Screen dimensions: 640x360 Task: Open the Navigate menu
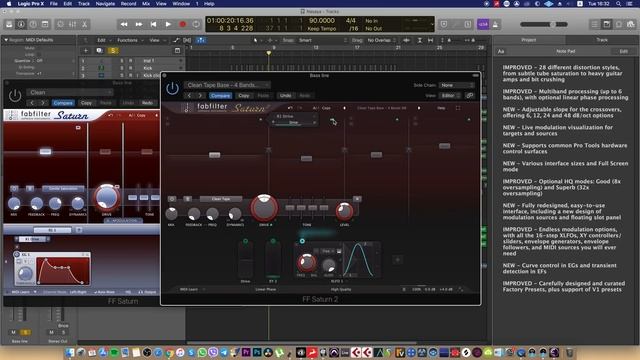(105, 4)
